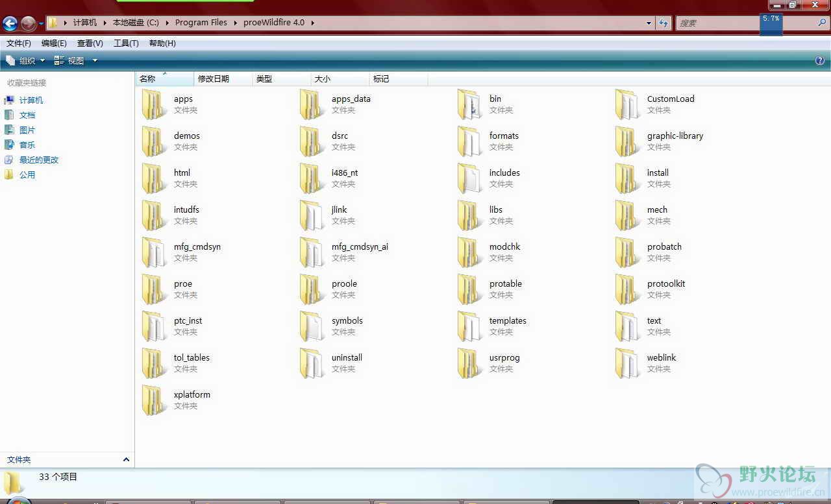Select the mech folder icon
Viewport: 831px width, 504px height.
pyautogui.click(x=627, y=215)
